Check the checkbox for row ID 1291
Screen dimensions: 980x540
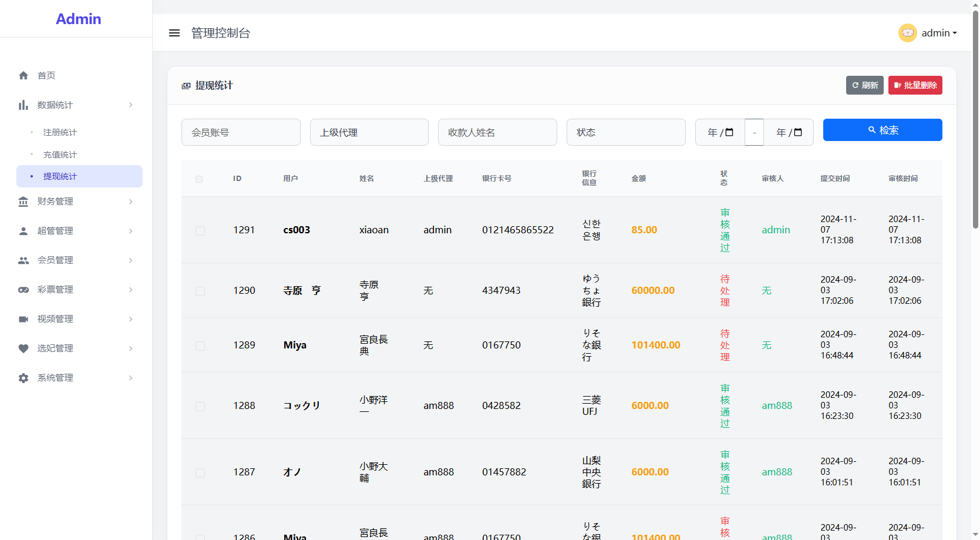click(200, 230)
